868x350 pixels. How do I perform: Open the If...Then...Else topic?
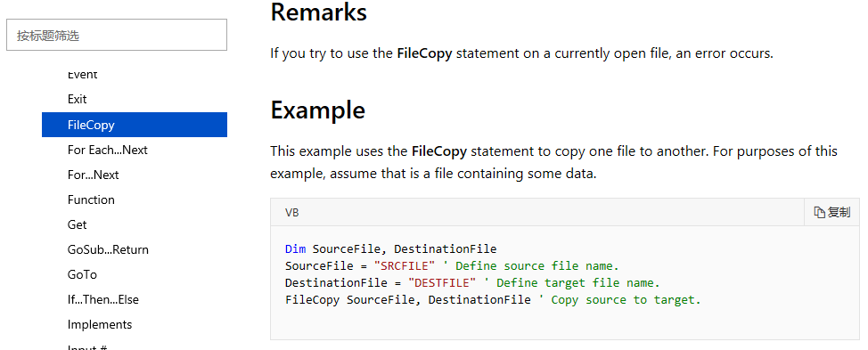pyautogui.click(x=103, y=299)
